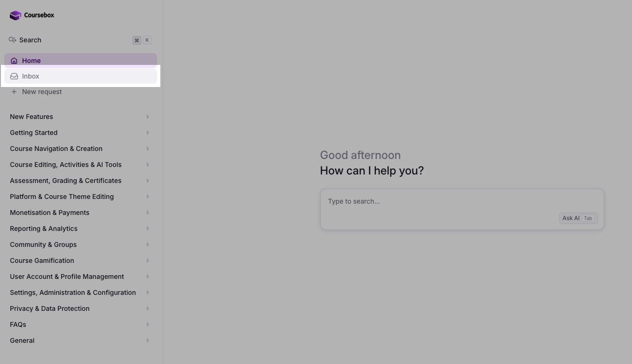Viewport: 632px width, 364px height.
Task: Expand Course Navigation & Creation chevron
Action: [148, 149]
